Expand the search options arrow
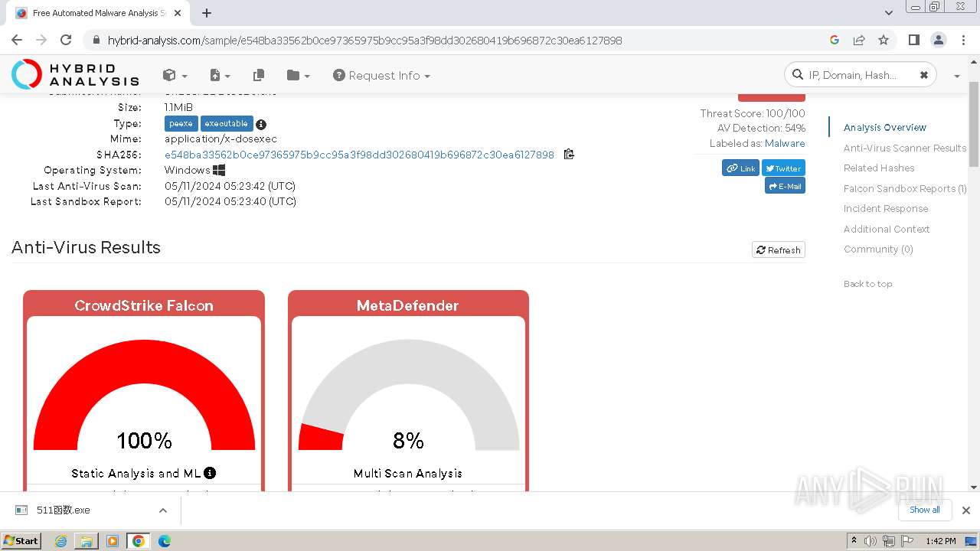 (x=957, y=76)
